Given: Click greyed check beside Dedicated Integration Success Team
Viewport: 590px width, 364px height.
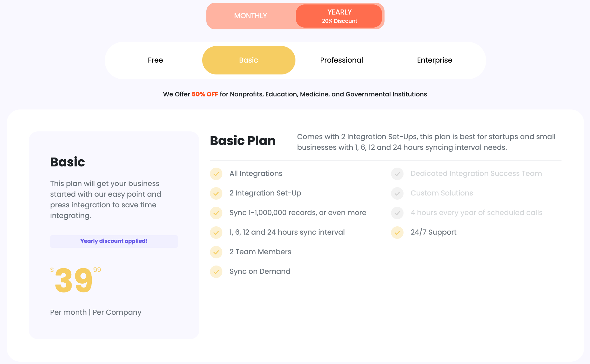Looking at the screenshot, I should click(x=397, y=174).
